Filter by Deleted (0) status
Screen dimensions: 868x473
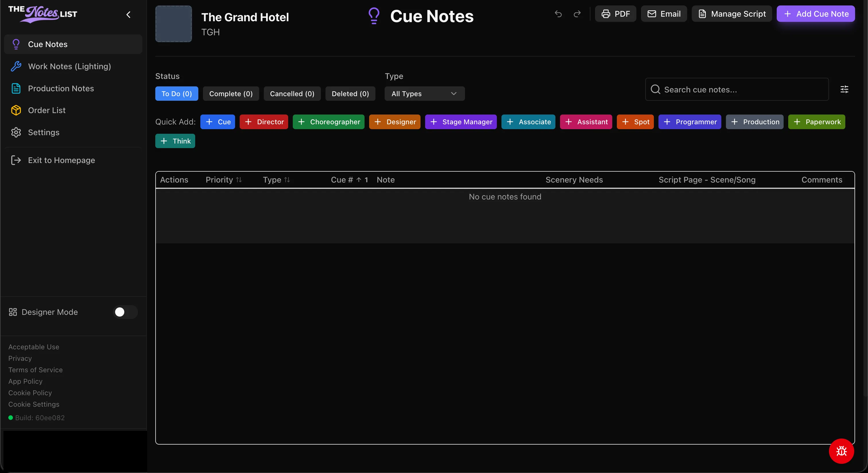click(350, 94)
